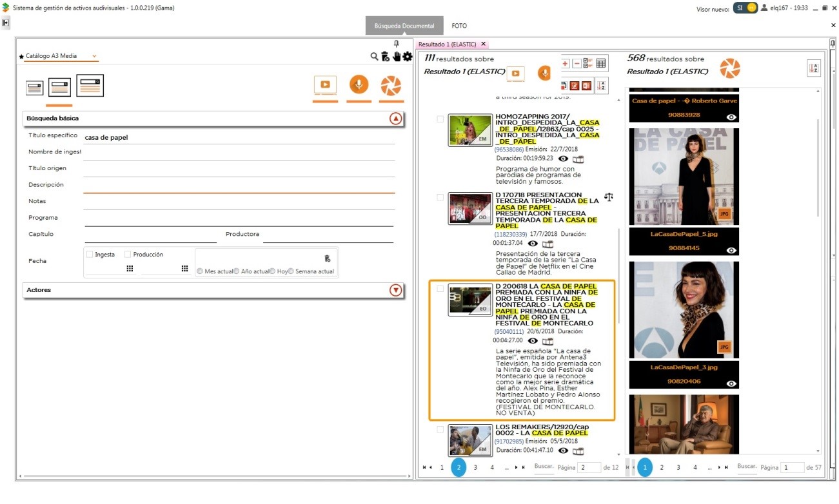
Task: Check the PRESENTACION TERCERA TEMPORADA result checkbox
Action: click(x=440, y=197)
